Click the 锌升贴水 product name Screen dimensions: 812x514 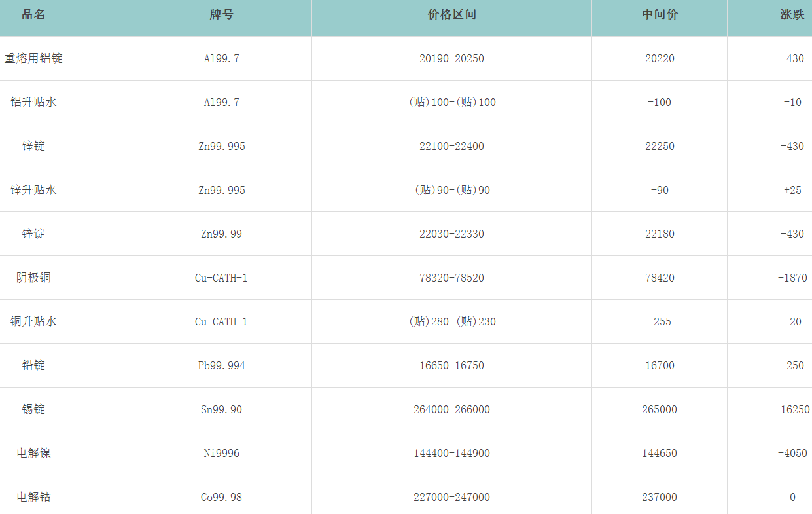33,190
